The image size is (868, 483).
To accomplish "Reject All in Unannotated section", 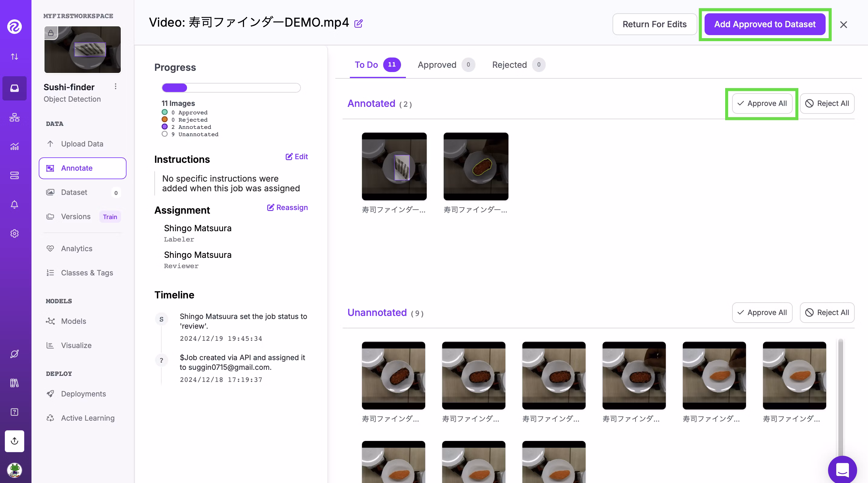I will point(827,313).
